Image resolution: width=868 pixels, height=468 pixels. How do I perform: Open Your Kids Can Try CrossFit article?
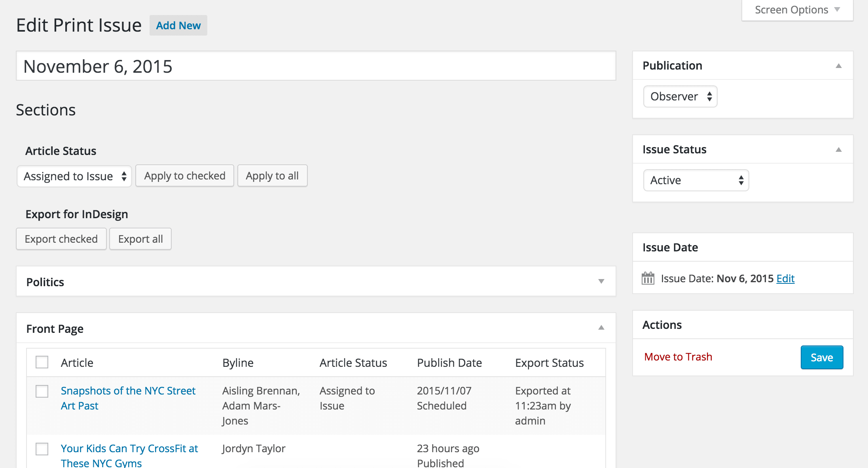click(x=129, y=455)
